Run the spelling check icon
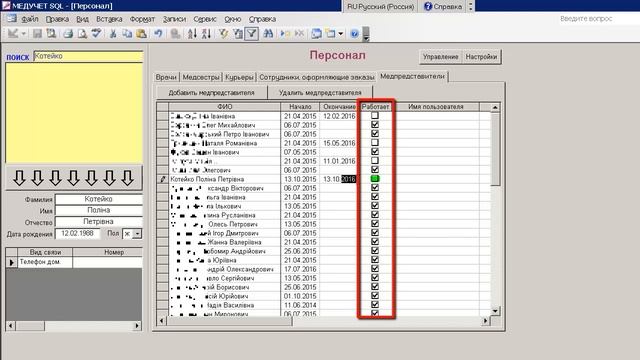The width and height of the screenshot is (640, 360). (96, 33)
